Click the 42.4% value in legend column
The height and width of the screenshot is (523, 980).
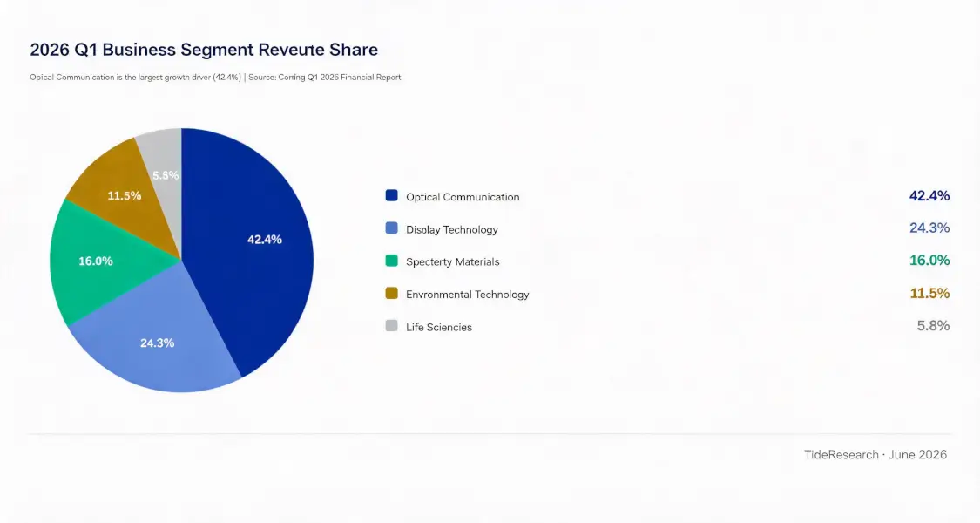click(x=929, y=196)
